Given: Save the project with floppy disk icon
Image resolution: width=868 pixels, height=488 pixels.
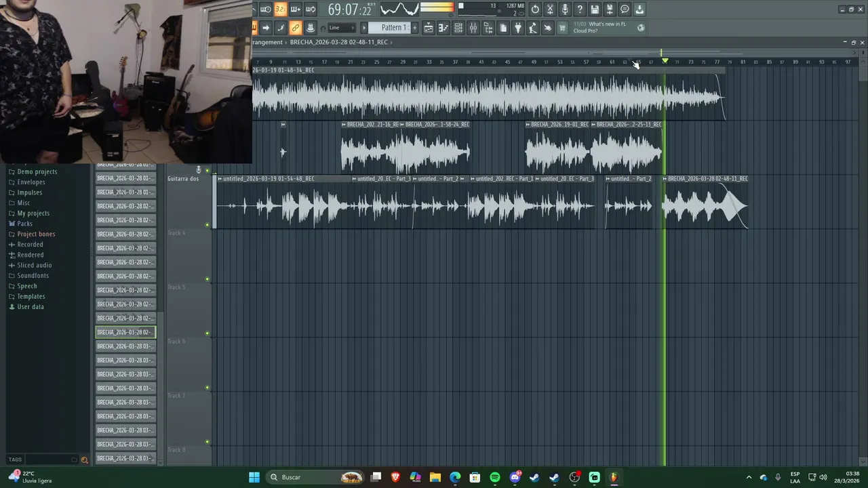Looking at the screenshot, I should [595, 9].
